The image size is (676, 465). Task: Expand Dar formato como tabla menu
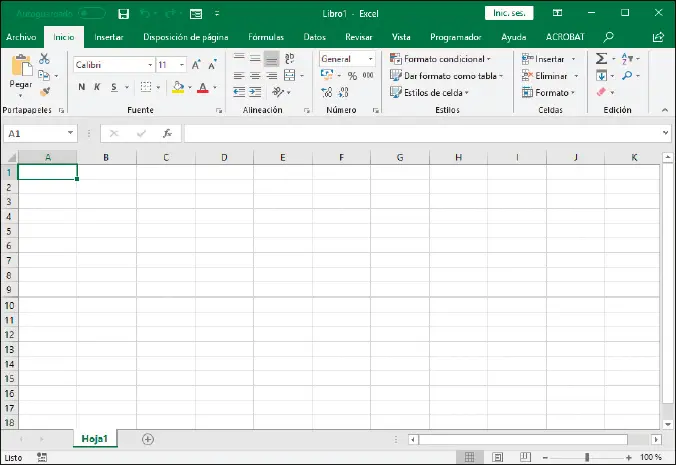(447, 76)
